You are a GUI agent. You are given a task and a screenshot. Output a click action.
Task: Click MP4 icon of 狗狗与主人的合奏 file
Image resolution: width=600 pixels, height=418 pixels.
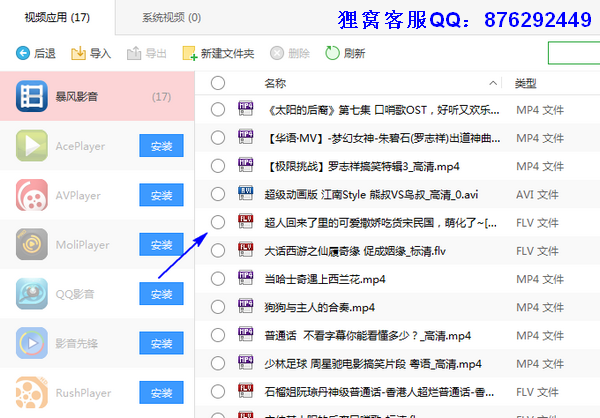pos(246,306)
